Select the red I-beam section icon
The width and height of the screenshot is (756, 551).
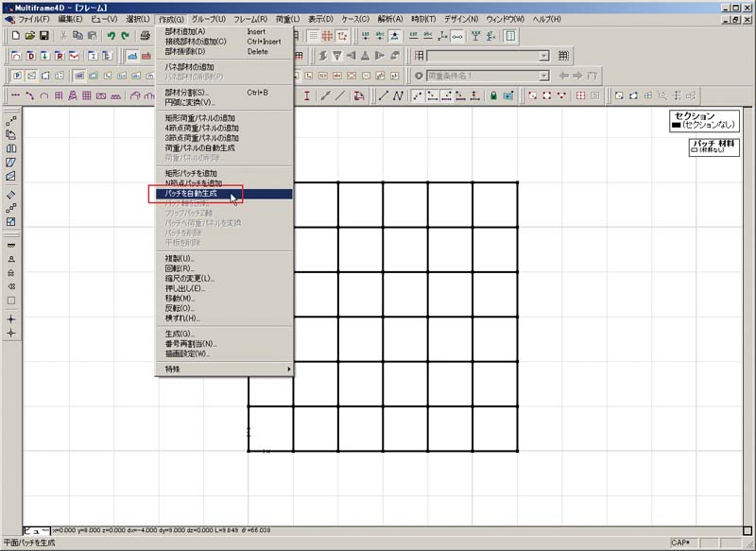pos(306,96)
